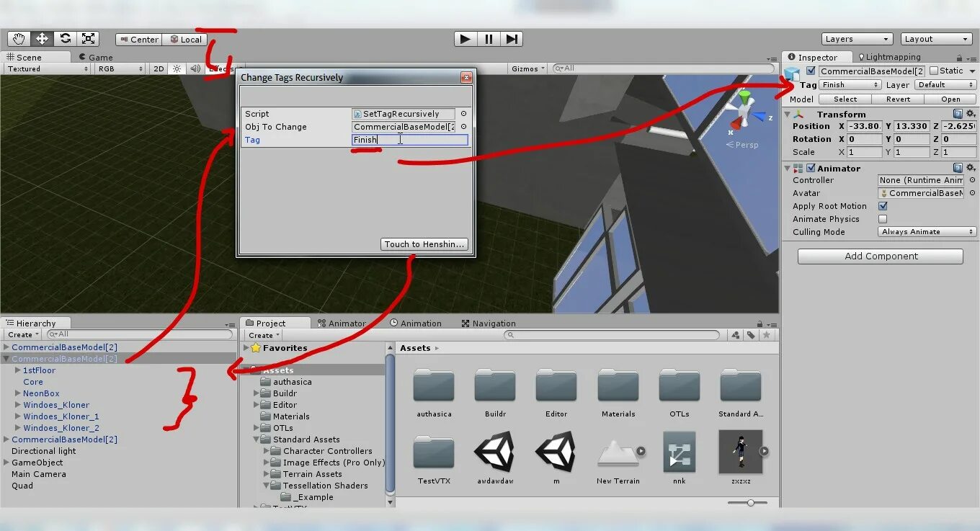This screenshot has width=980, height=531.
Task: Click the Tag text field containing Finish
Action: click(x=410, y=140)
